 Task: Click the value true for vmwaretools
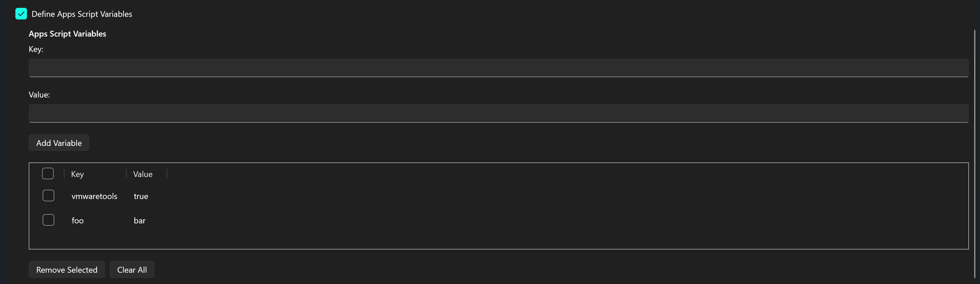[141, 196]
